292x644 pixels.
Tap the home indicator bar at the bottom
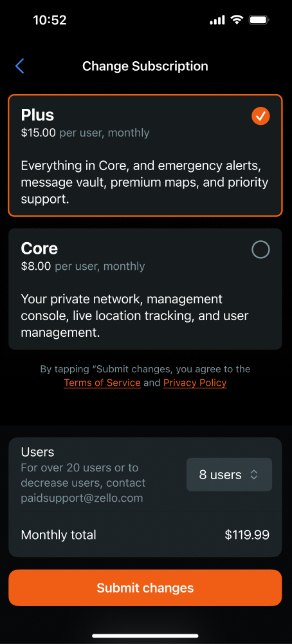[x=145, y=636]
